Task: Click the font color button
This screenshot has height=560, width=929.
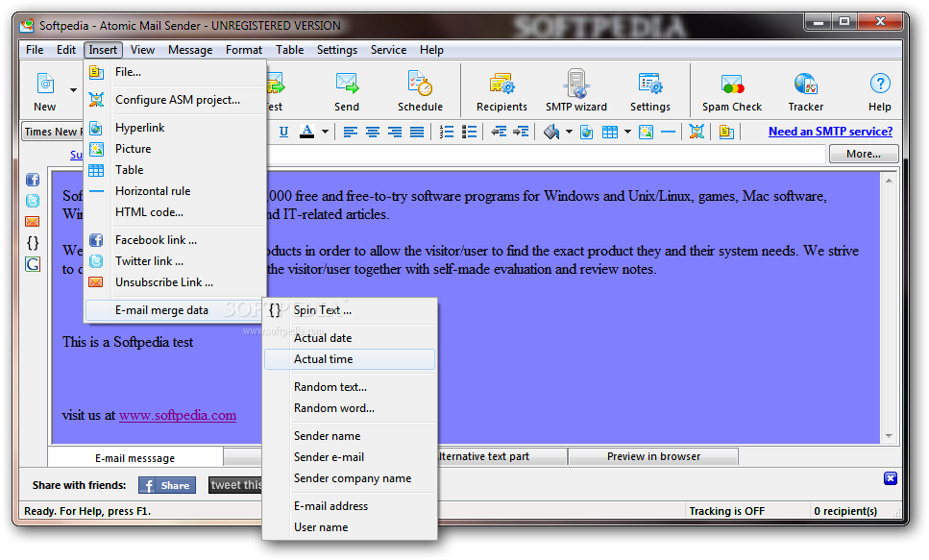Action: coord(306,132)
